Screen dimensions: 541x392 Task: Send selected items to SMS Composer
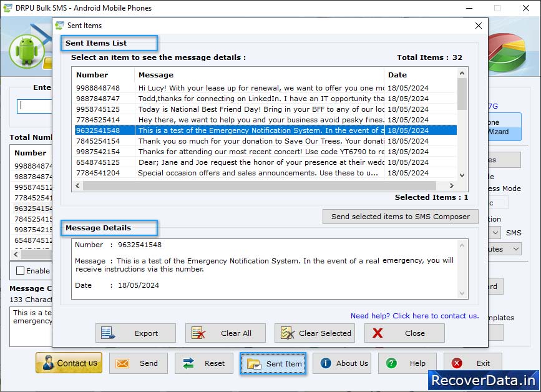[401, 217]
